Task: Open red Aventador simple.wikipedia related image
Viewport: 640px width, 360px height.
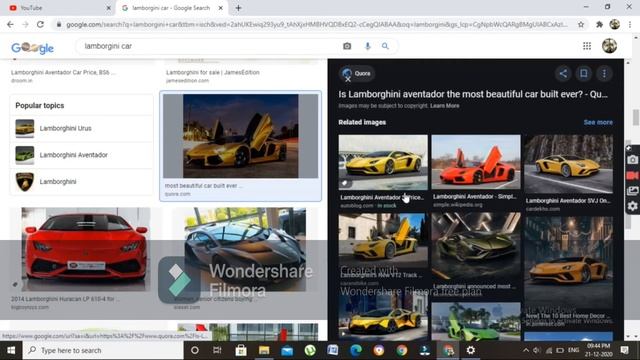Action: point(476,162)
